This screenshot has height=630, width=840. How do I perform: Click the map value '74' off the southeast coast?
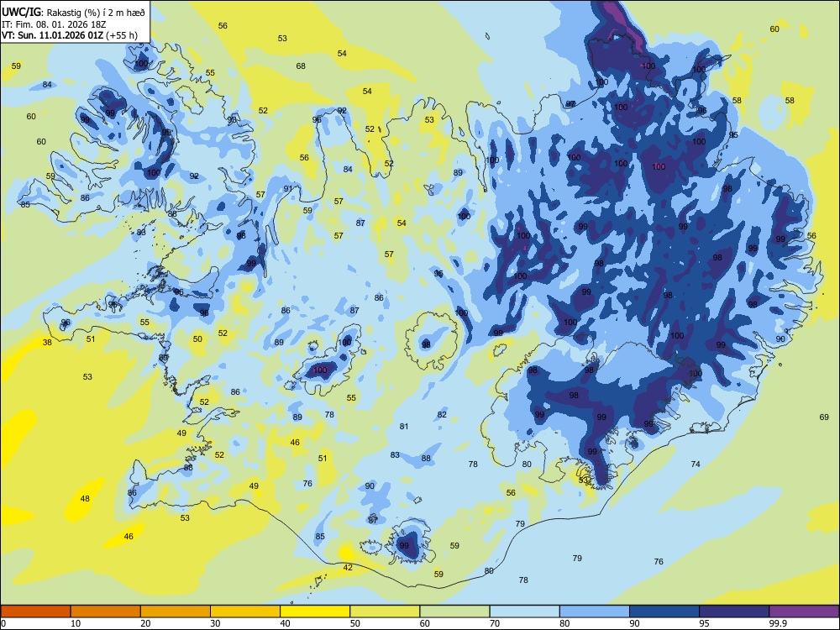[x=696, y=465]
